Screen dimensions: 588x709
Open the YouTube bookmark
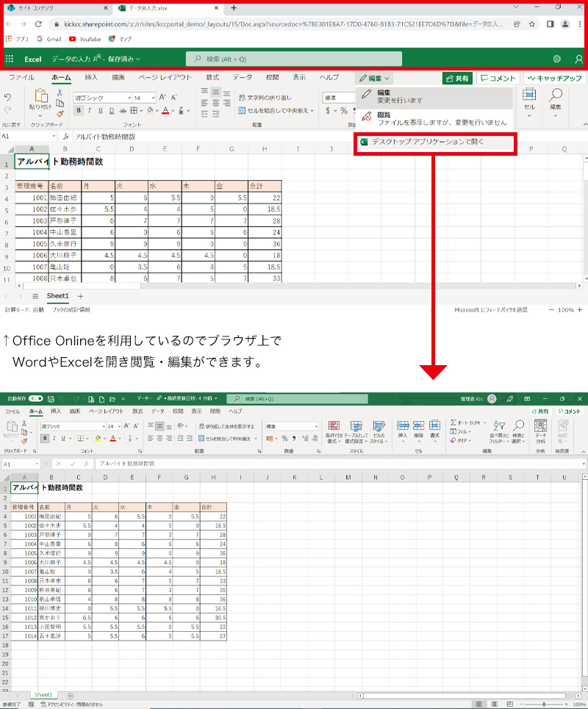[x=85, y=40]
